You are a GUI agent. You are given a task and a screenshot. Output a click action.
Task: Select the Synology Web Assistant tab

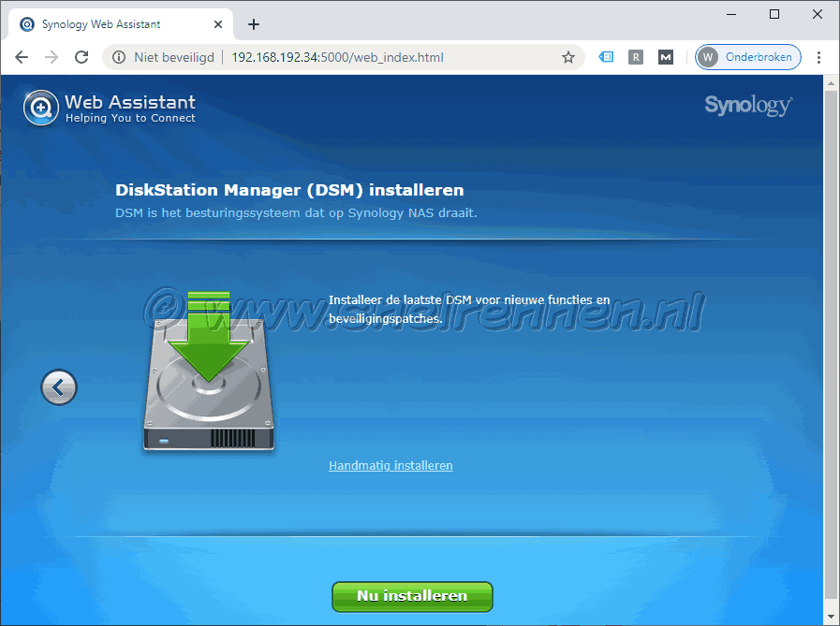tap(121, 24)
